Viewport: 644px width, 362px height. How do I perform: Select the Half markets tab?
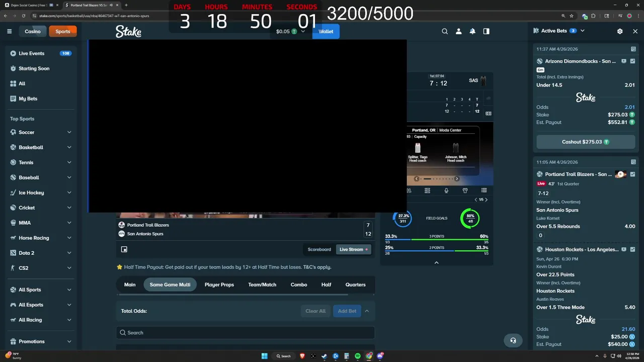pos(326,285)
